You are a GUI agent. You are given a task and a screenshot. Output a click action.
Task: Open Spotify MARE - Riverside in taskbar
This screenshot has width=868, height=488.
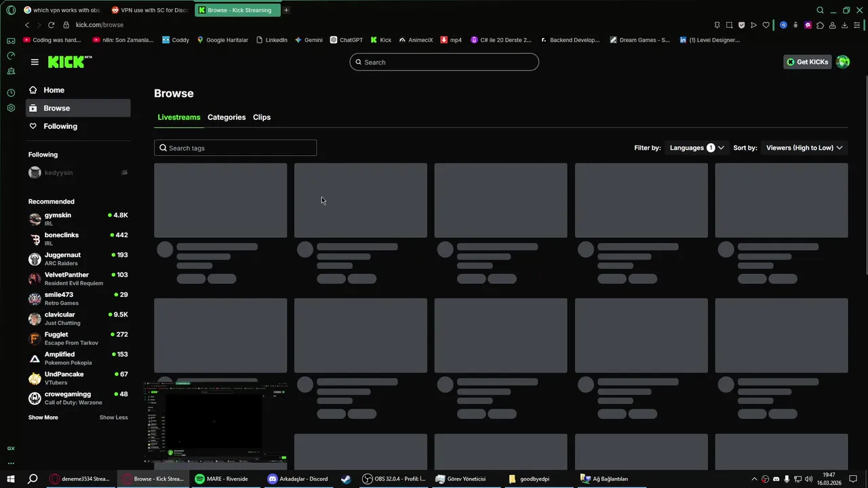point(226,479)
